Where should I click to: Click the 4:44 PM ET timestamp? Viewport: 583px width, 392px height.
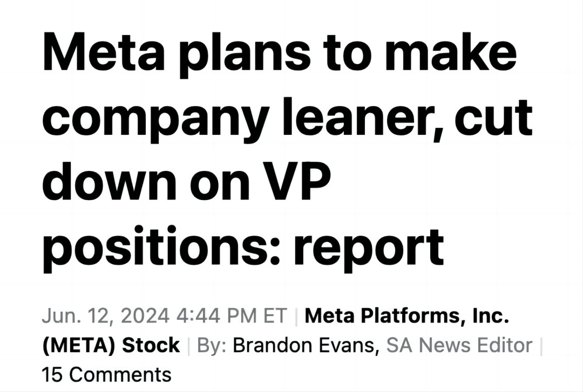[232, 316]
